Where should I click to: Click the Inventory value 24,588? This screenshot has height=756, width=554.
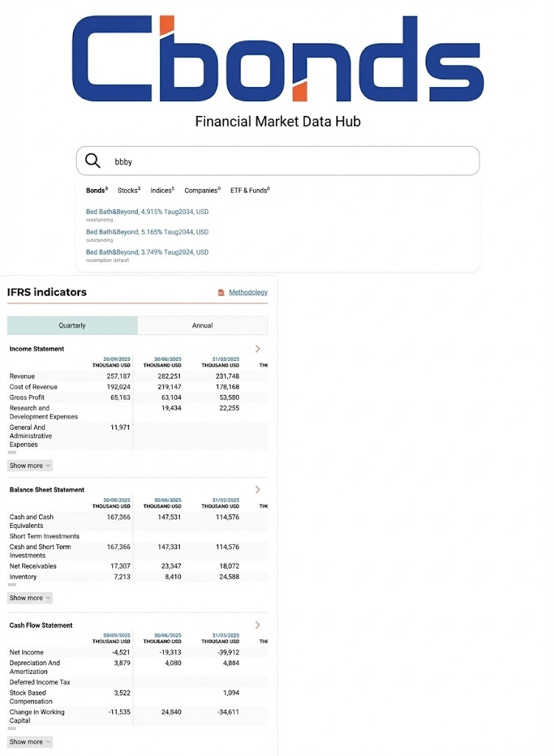[229, 577]
